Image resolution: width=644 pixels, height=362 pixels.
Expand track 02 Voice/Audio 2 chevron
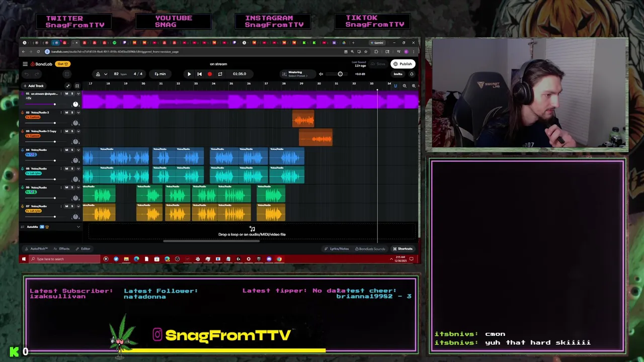point(78,113)
